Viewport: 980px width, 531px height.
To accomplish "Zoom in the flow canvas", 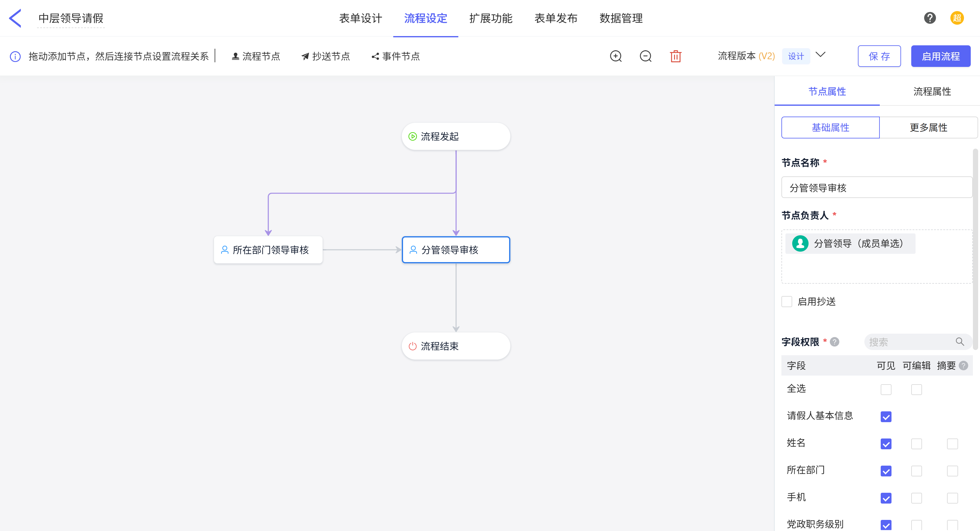I will (616, 56).
